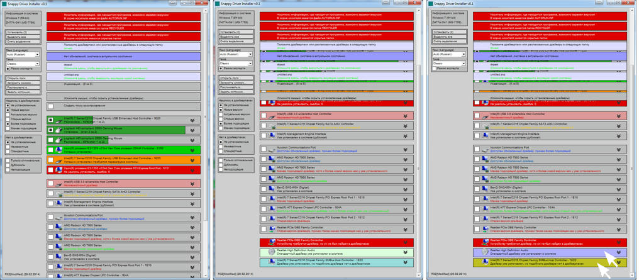Image resolution: width=644 pixels, height=280 pixels.
Task: Expand BenQ GW2450H row in right window
Action: tap(619, 189)
